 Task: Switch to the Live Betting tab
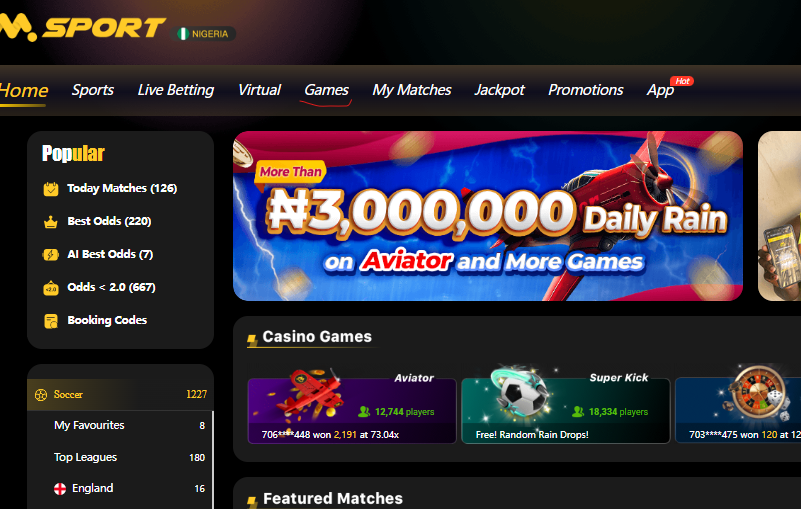pyautogui.click(x=176, y=90)
